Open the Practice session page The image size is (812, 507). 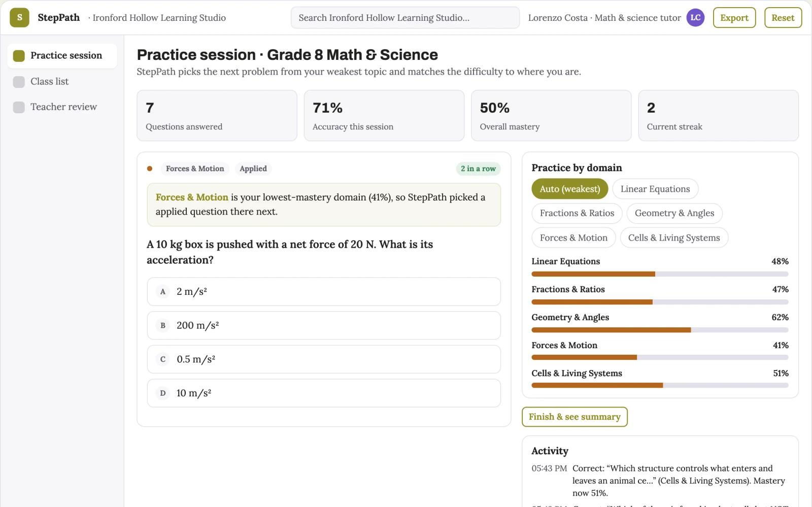point(62,56)
